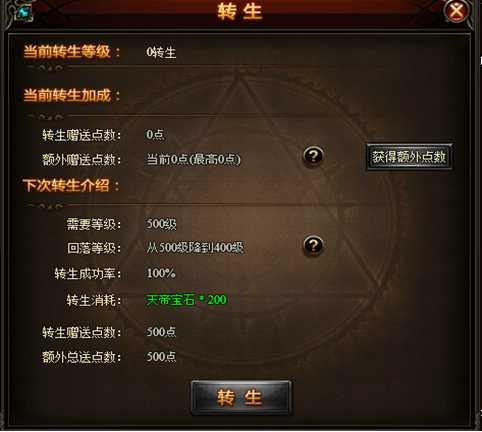Click the 0点 value beside 转生赠送点数

pos(155,134)
